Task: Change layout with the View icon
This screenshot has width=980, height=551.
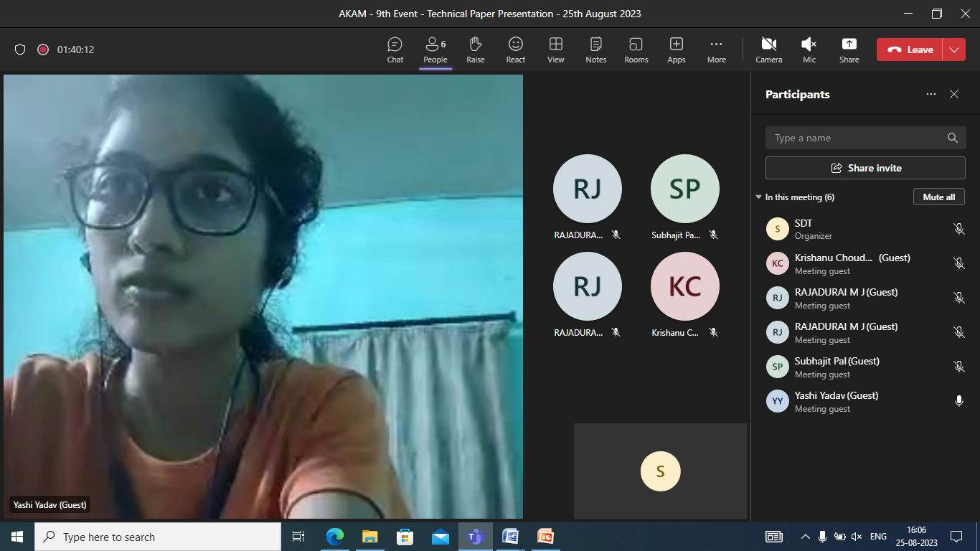Action: click(x=555, y=50)
